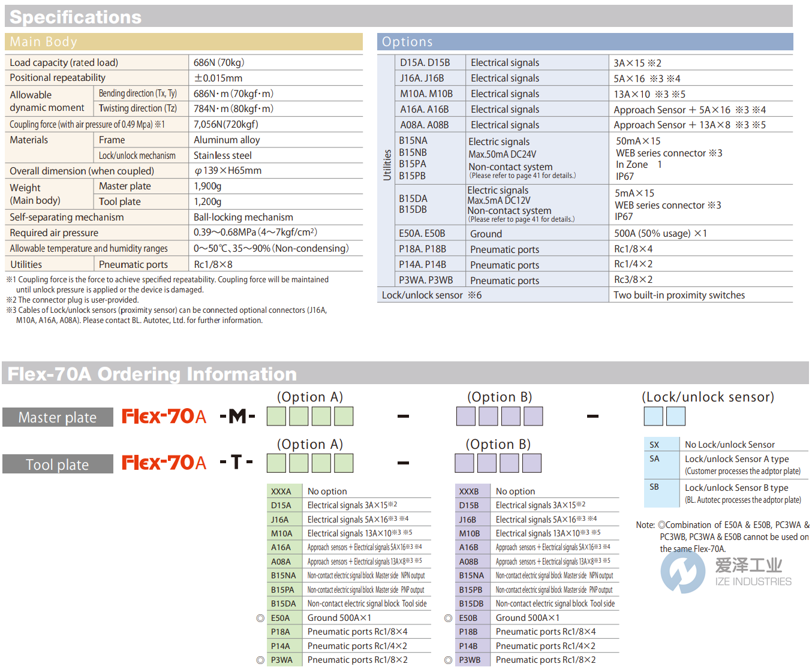The width and height of the screenshot is (812, 670).
Task: Check first purple Option B box for Tool plate
Action: [465, 463]
